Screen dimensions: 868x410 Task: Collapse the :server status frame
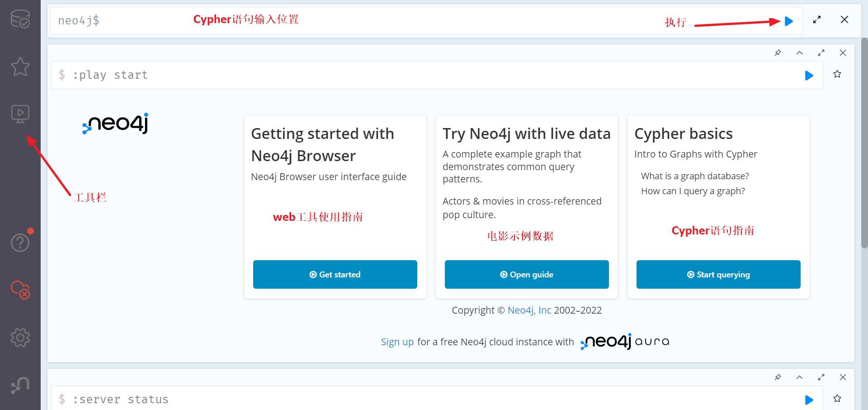tap(799, 377)
